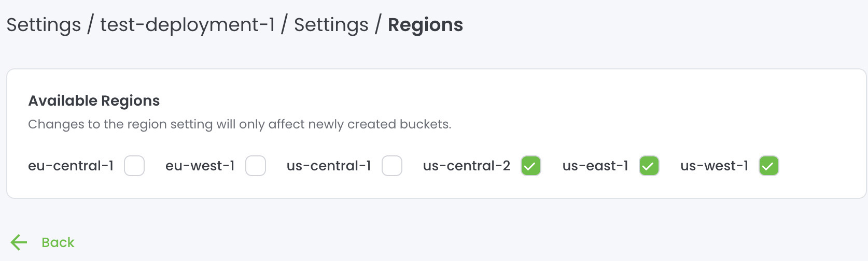Click the us-central-1 label text

click(329, 166)
